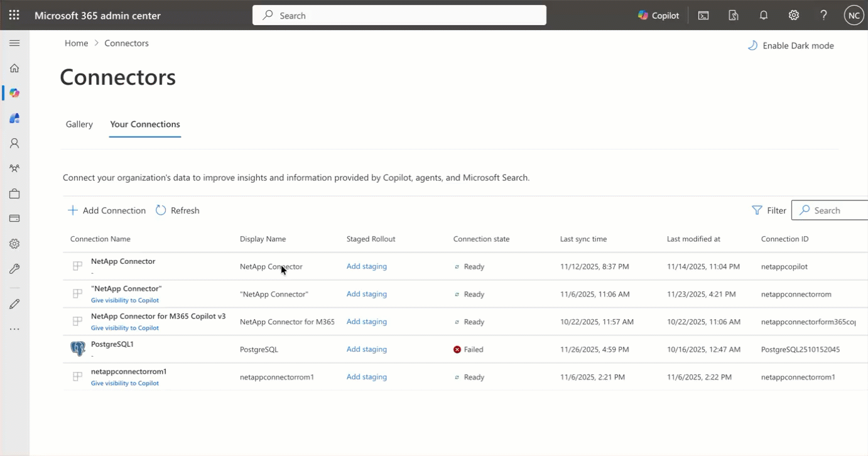Open the Cloud Shell terminal icon
The width and height of the screenshot is (868, 456).
(x=703, y=14)
